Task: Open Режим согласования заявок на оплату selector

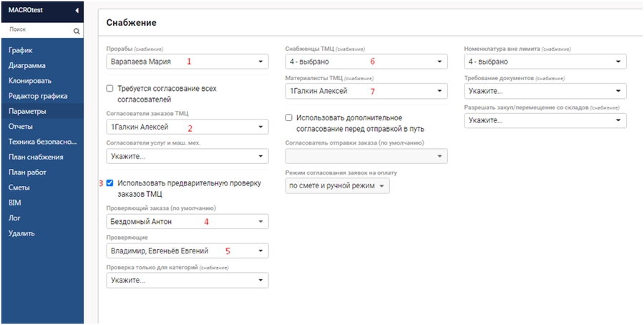Action: [x=337, y=186]
